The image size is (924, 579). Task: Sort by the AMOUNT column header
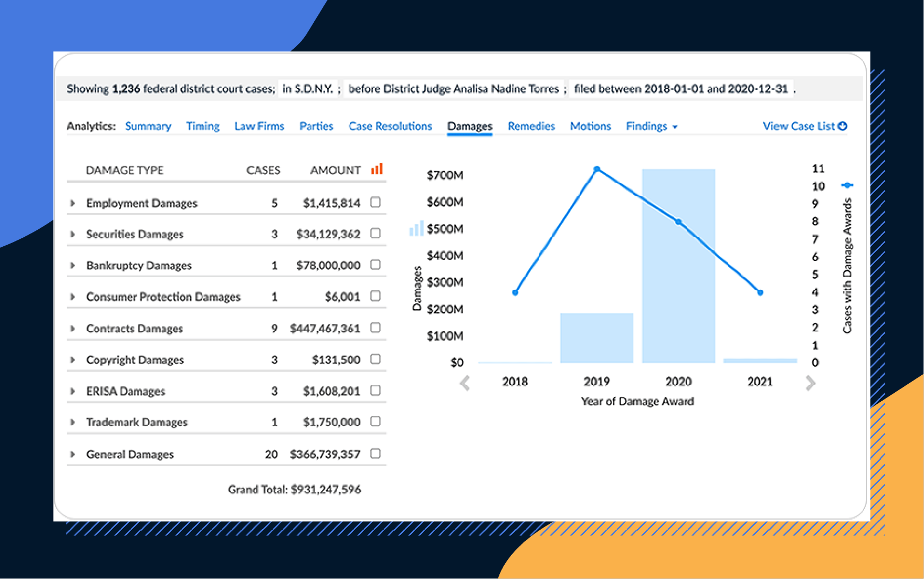click(335, 170)
